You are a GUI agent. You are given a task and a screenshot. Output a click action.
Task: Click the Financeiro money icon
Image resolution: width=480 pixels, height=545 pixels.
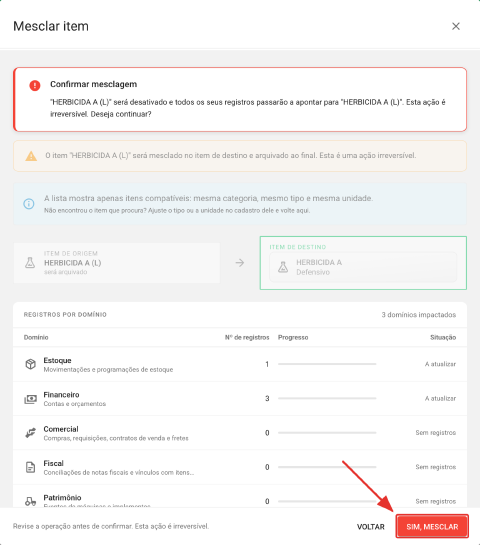click(x=31, y=399)
